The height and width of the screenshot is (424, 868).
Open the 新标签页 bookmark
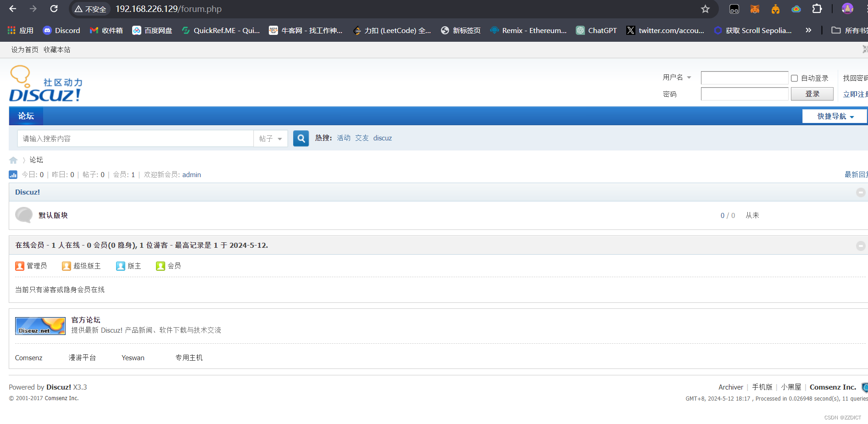pyautogui.click(x=461, y=30)
